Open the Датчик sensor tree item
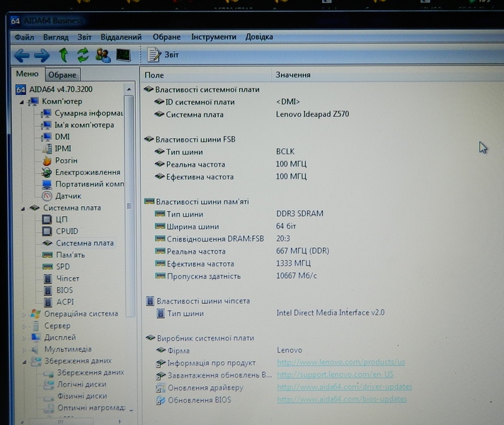The image size is (504, 425). click(68, 196)
